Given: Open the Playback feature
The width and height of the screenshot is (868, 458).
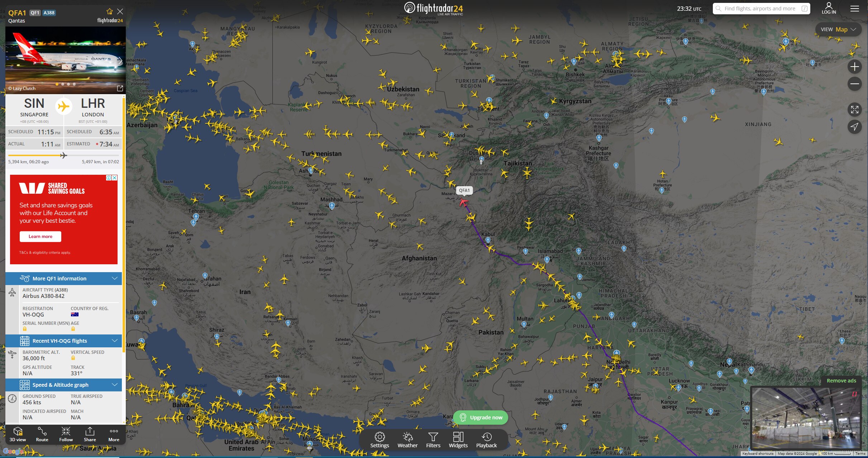Looking at the screenshot, I should (487, 440).
